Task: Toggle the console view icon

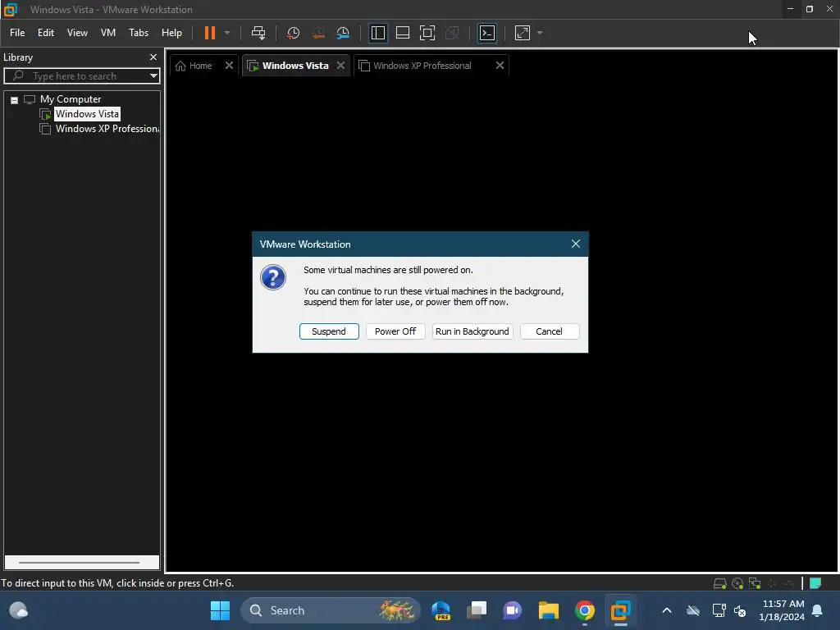Action: pyautogui.click(x=487, y=33)
